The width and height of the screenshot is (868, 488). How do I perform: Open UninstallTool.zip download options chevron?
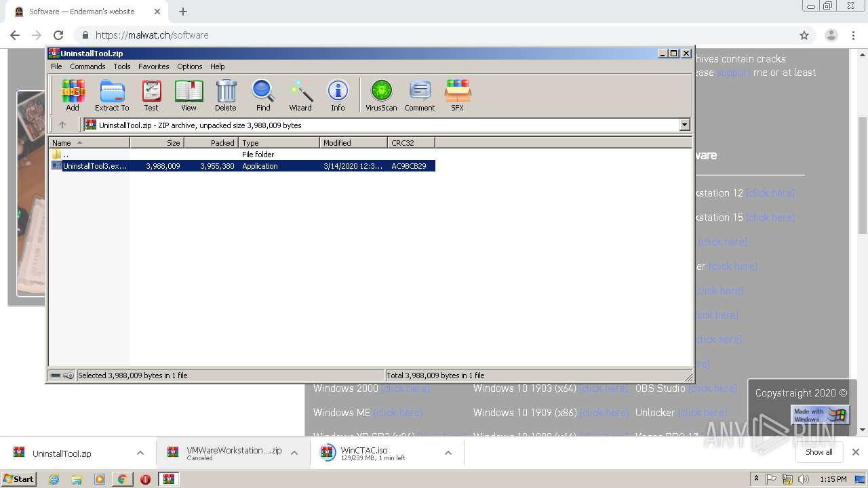pyautogui.click(x=140, y=453)
